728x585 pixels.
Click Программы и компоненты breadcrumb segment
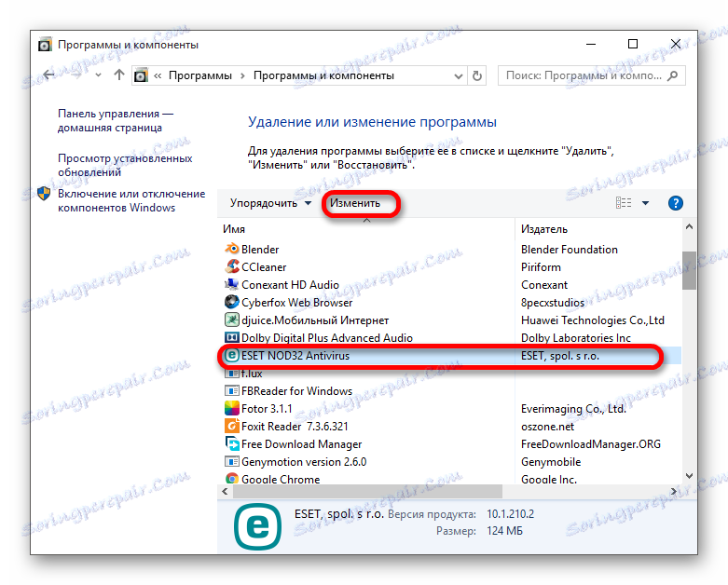pyautogui.click(x=323, y=75)
